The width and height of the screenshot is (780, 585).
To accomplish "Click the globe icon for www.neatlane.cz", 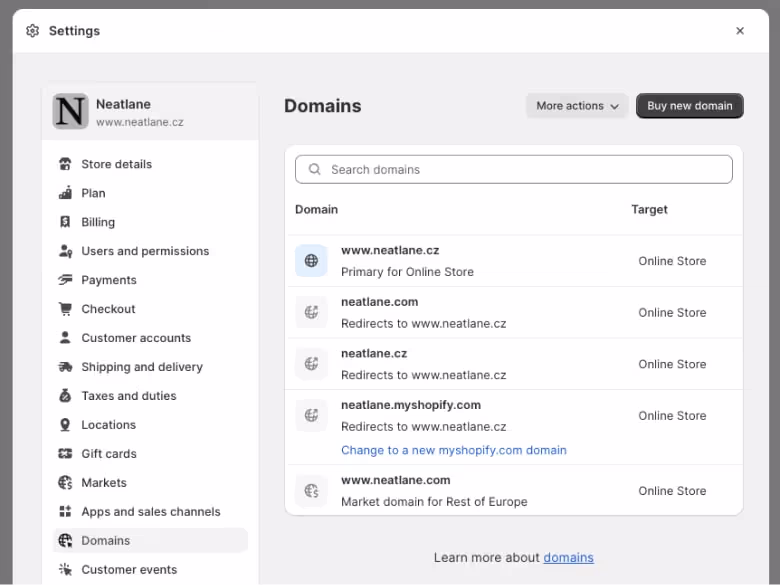I will pyautogui.click(x=311, y=261).
